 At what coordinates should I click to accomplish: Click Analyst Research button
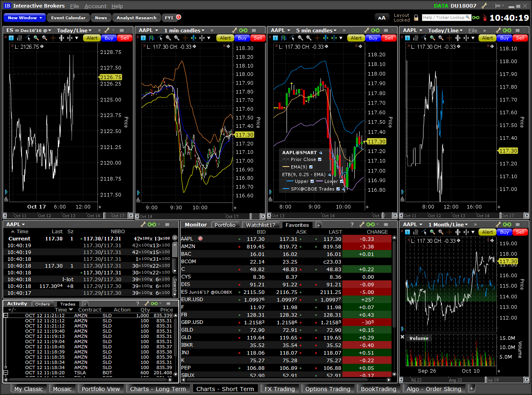click(x=136, y=18)
